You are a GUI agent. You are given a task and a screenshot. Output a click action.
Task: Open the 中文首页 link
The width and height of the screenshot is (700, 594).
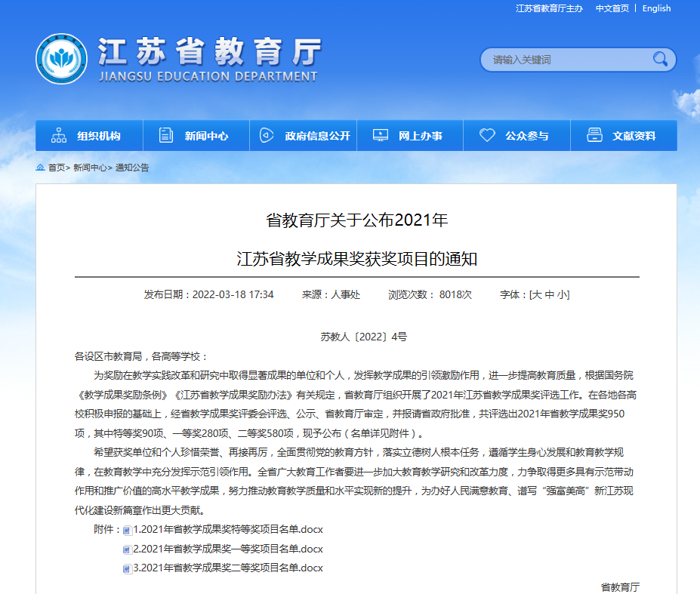pos(612,8)
